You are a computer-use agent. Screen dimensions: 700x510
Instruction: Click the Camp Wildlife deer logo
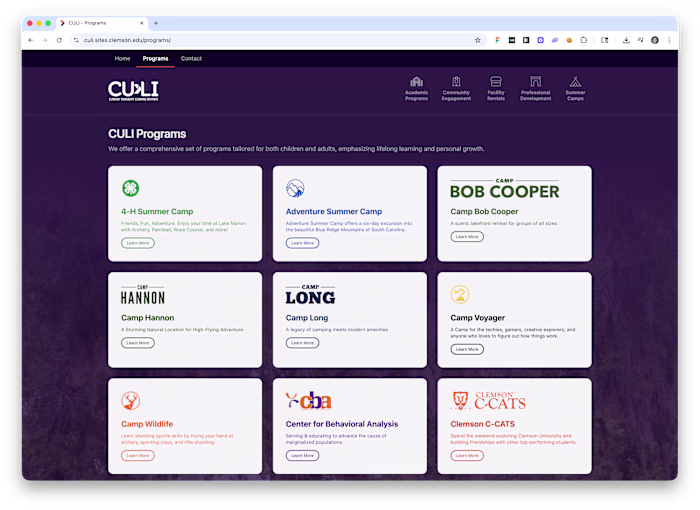pos(130,401)
